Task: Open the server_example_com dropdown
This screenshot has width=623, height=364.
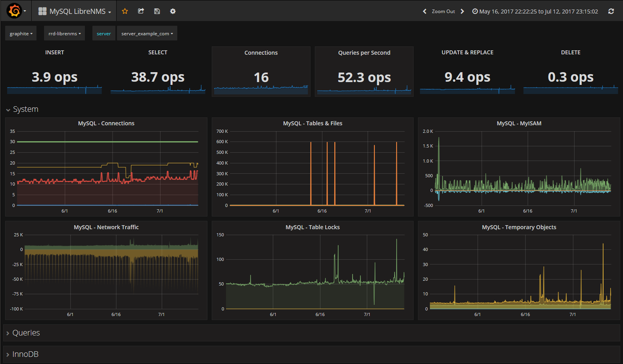Action: [147, 34]
